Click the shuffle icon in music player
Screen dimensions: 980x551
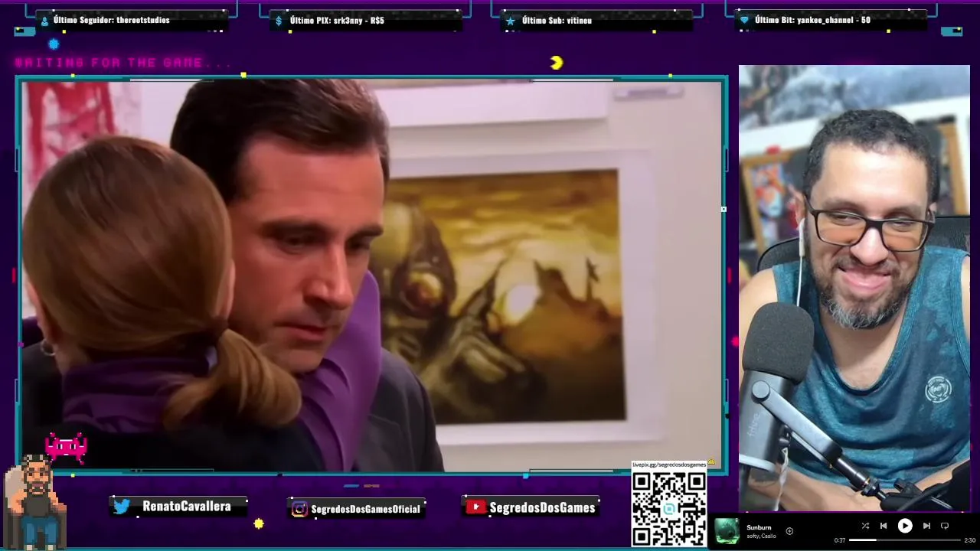click(x=865, y=526)
